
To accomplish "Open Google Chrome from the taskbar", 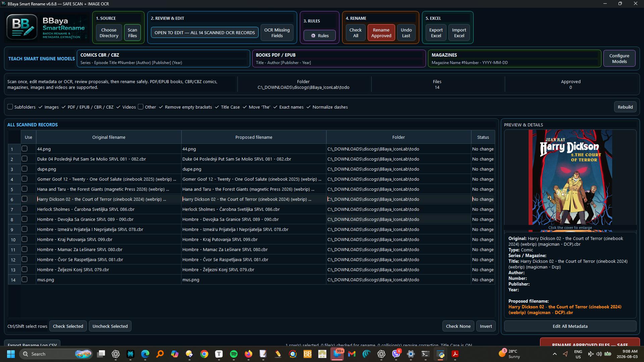I will click(204, 354).
